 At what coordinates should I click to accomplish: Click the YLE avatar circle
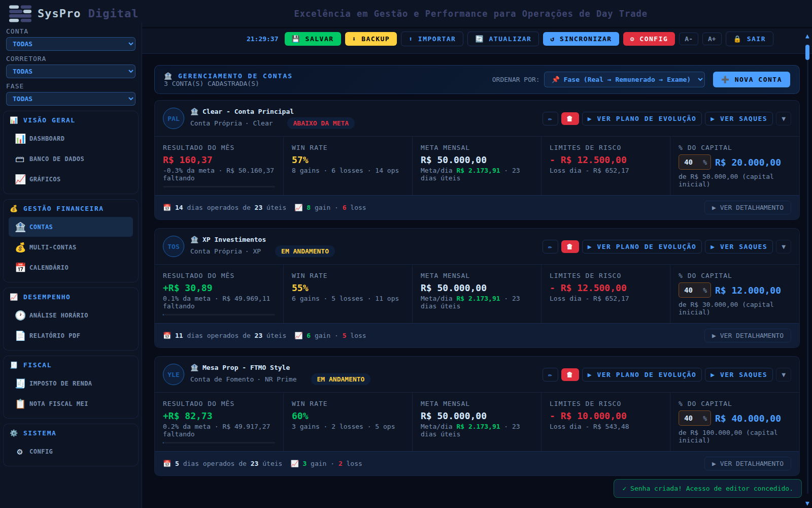pyautogui.click(x=174, y=375)
